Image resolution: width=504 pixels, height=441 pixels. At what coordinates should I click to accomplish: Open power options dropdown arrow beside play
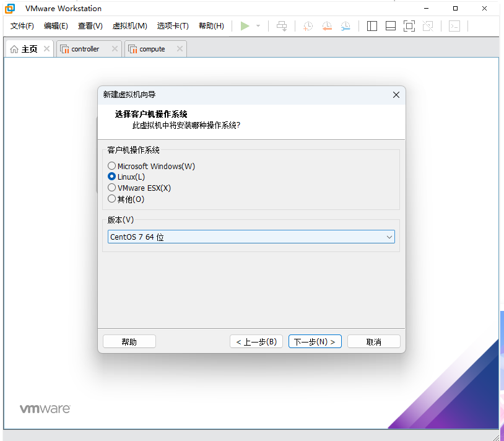point(258,26)
